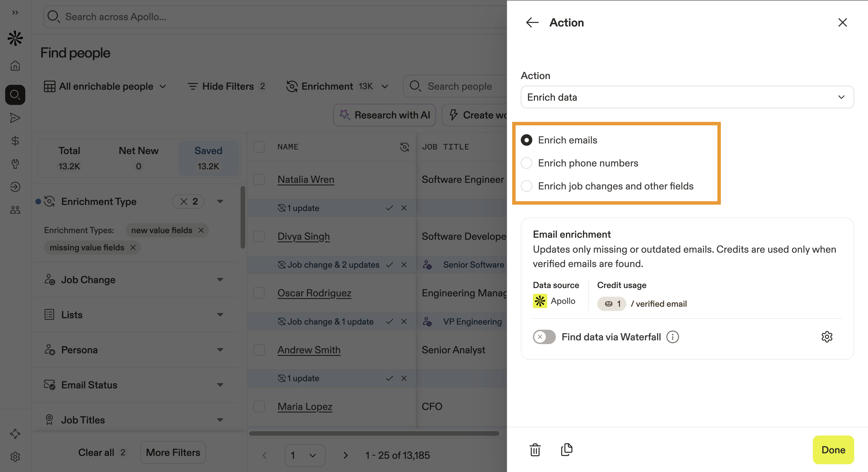Click the trash delete icon in Action panel

535,450
